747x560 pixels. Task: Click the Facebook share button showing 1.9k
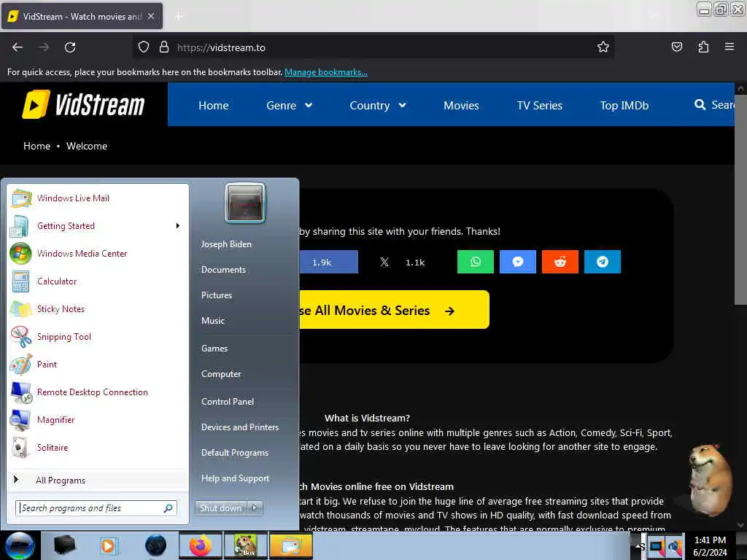329,262
